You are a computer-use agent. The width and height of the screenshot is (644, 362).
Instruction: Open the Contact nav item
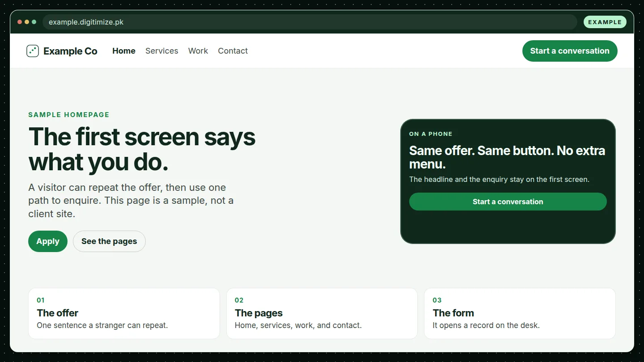point(233,51)
